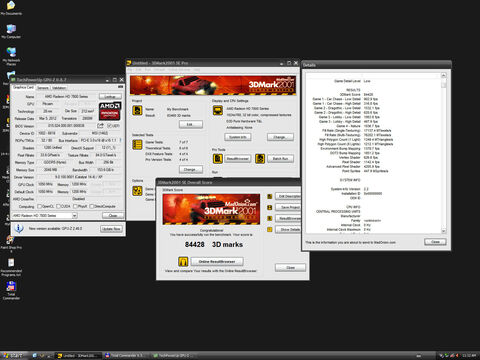Click Edit Description button in score dialog
Image resolution: width=480 pixels, height=360 pixels.
(x=288, y=196)
